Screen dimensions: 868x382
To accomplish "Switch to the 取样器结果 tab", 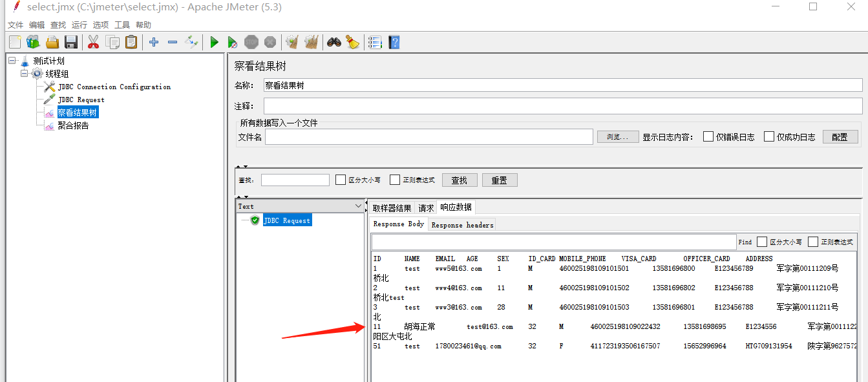I will pyautogui.click(x=392, y=208).
